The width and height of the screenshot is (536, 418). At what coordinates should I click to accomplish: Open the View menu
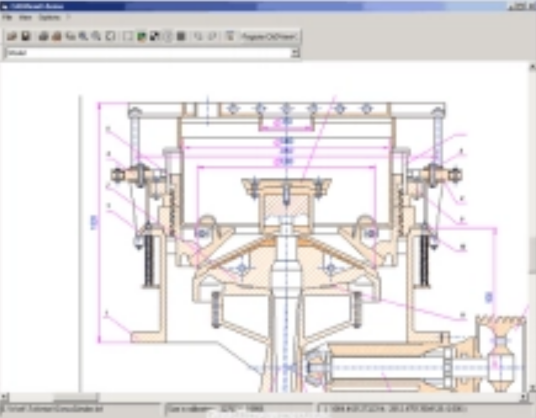click(25, 17)
